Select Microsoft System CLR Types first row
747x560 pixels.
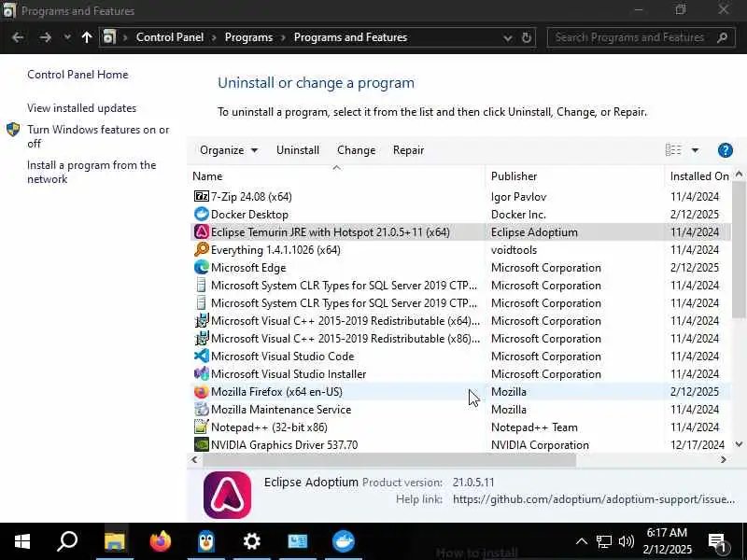[460, 286]
